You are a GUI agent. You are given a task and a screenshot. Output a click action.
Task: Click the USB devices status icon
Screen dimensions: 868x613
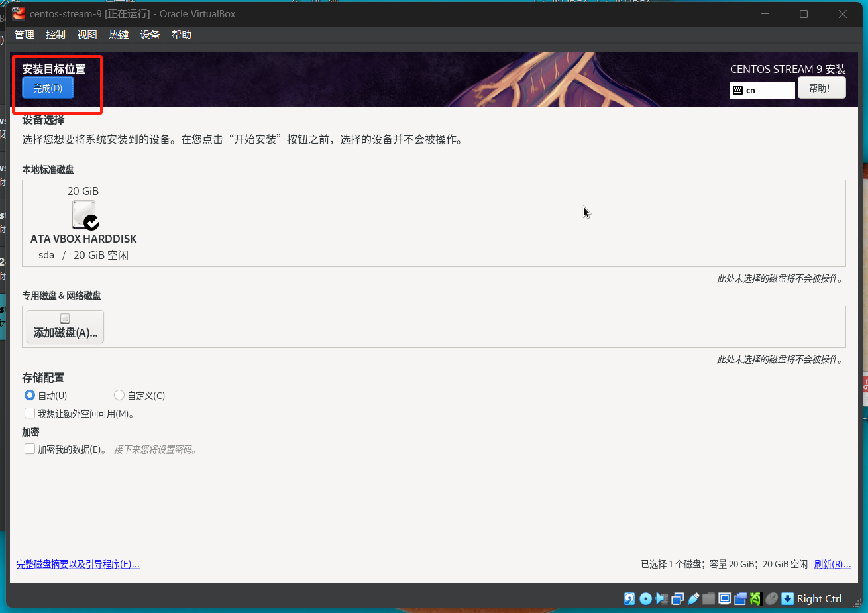(x=693, y=599)
